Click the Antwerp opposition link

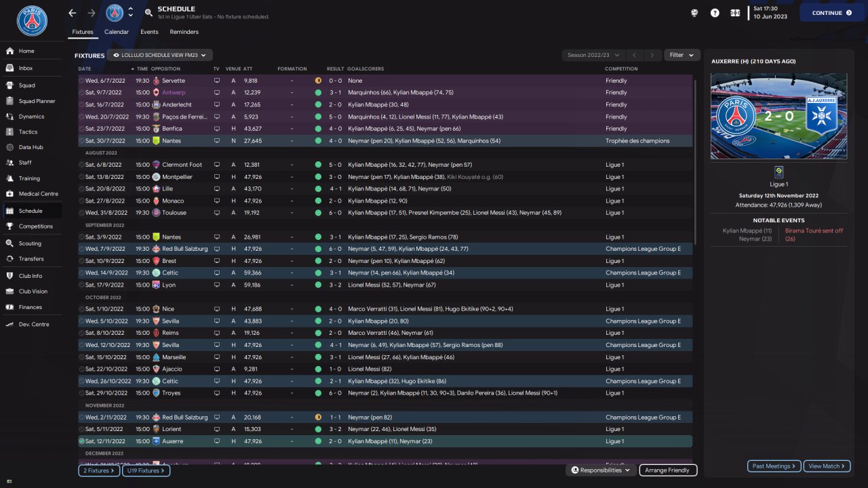click(174, 93)
